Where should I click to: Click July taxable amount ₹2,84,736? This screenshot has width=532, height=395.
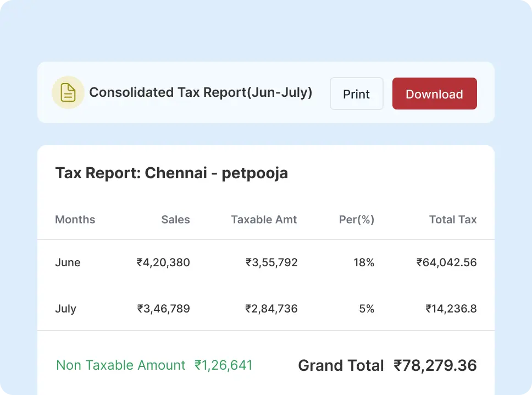[271, 309]
